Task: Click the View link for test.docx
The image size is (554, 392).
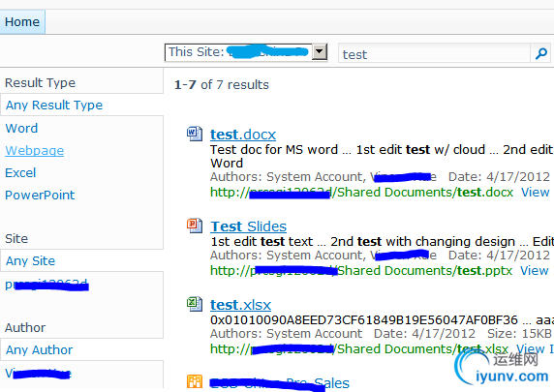Action: pos(536,193)
